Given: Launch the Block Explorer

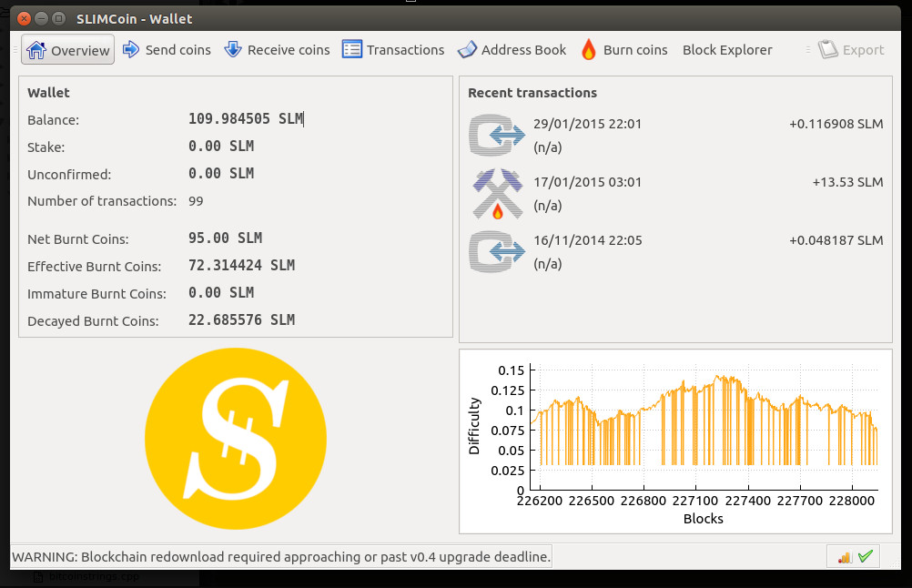Looking at the screenshot, I should tap(727, 50).
